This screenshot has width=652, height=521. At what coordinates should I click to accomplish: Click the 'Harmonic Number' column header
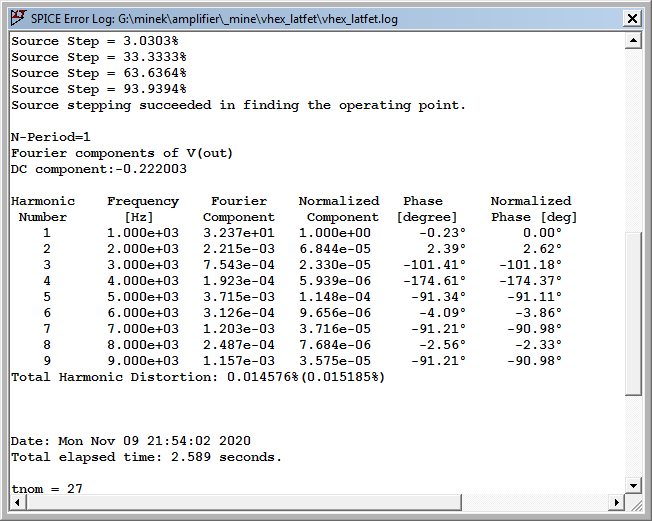[x=43, y=209]
